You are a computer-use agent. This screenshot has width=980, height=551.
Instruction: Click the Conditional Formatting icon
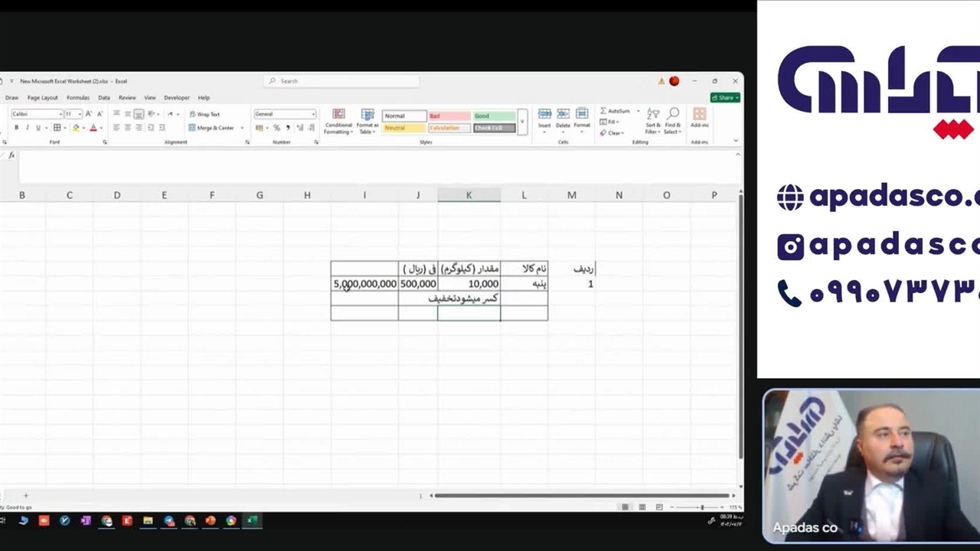tap(338, 115)
